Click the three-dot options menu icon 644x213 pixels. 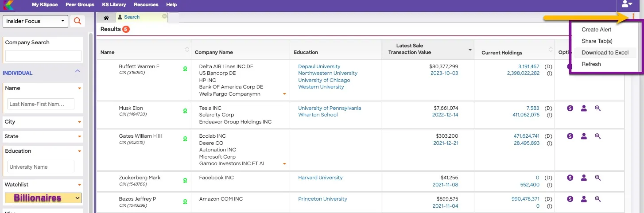(633, 16)
